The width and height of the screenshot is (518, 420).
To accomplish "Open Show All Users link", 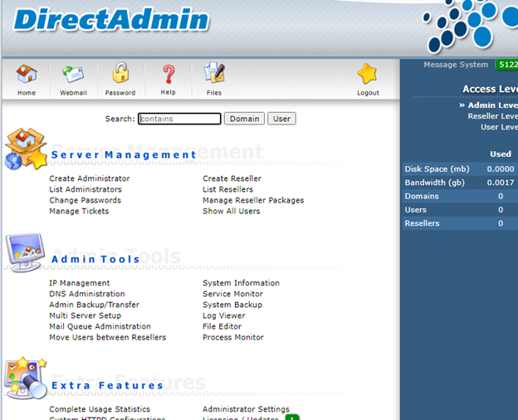I will [232, 211].
